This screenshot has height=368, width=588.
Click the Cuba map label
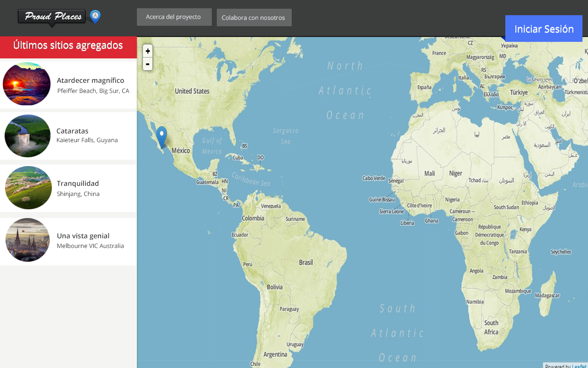[x=237, y=158]
